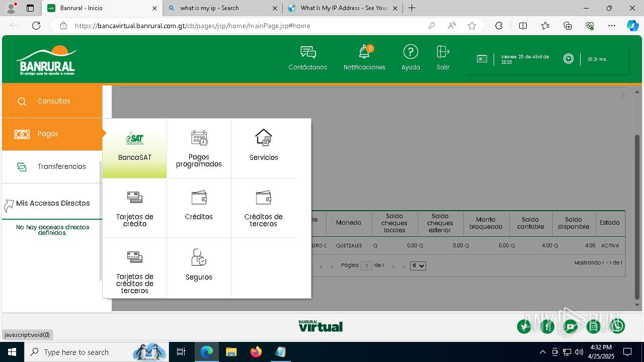
Task: Open the Banrural Twitter link
Action: pyautogui.click(x=524, y=327)
